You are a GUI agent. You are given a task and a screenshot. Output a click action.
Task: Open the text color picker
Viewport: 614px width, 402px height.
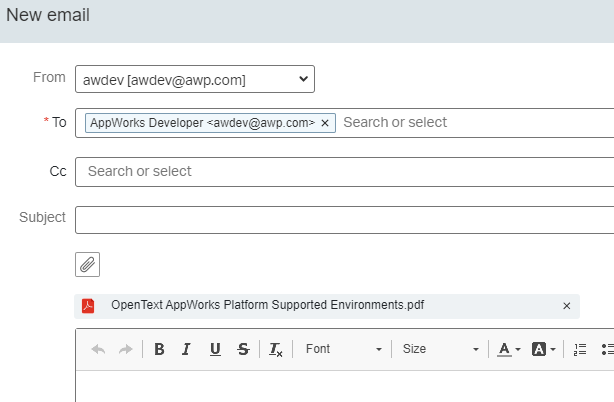coord(509,349)
